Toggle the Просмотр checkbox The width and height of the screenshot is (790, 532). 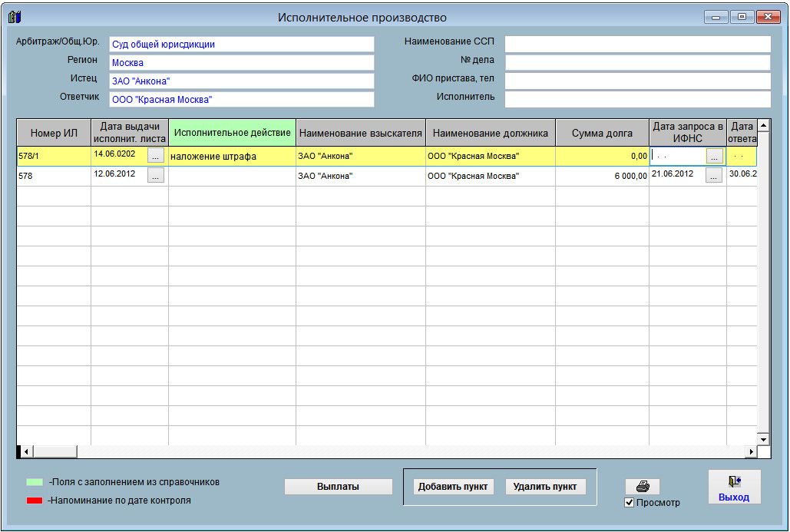[x=630, y=503]
